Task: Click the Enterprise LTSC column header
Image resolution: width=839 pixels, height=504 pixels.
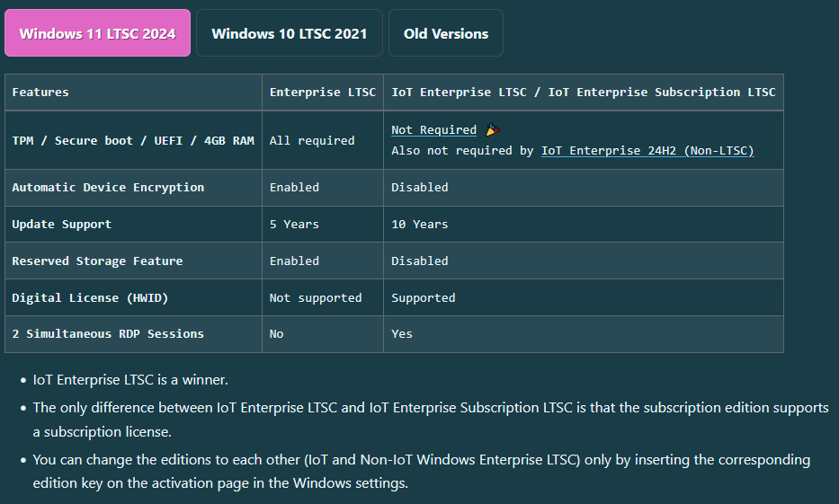Action: pyautogui.click(x=323, y=92)
